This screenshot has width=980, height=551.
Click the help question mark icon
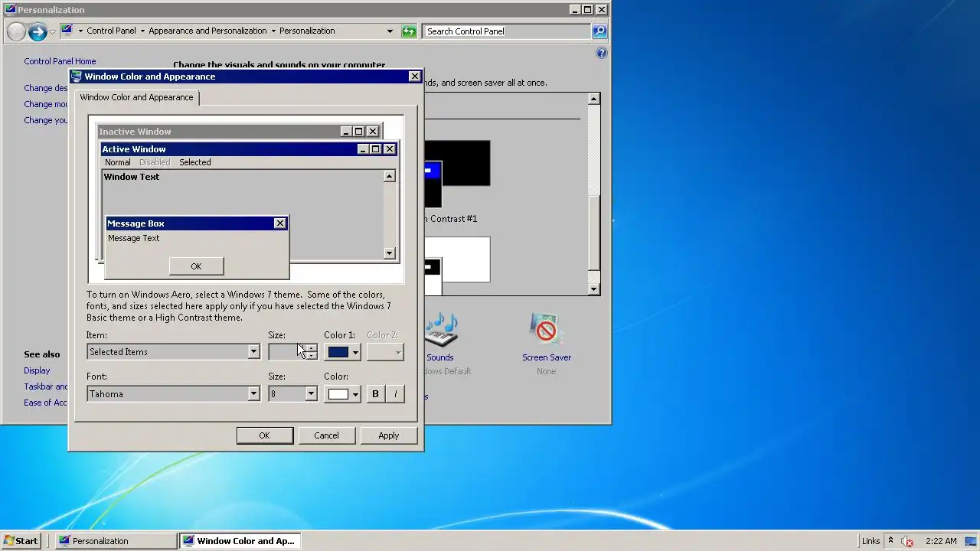coord(601,53)
